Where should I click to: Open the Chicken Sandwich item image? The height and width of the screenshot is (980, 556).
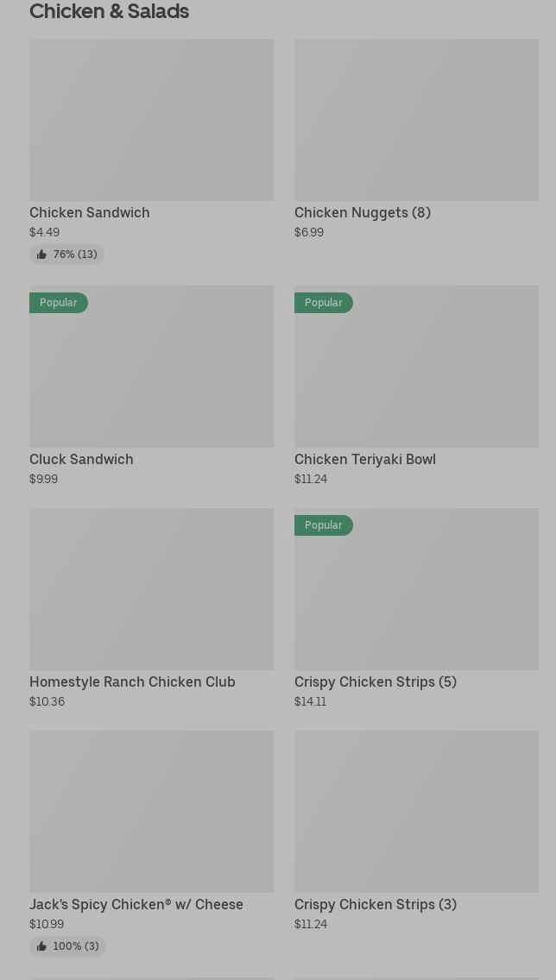151,120
